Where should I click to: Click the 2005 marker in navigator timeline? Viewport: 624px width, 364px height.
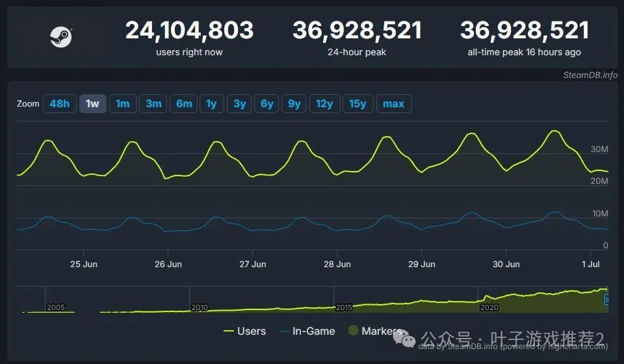[x=56, y=307]
